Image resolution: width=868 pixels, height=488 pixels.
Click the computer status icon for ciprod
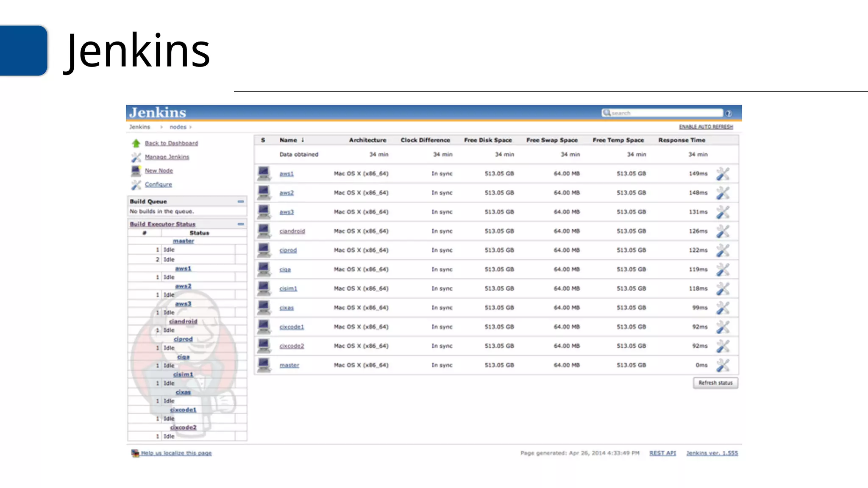tap(264, 250)
